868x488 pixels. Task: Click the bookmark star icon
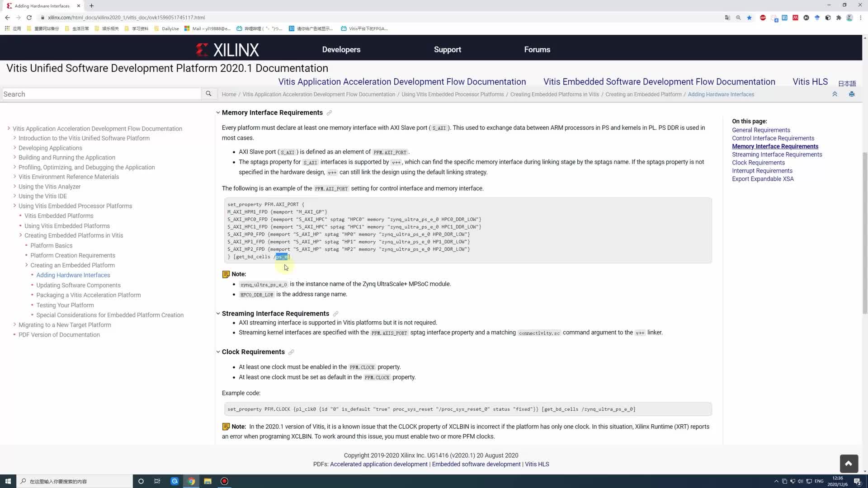pyautogui.click(x=749, y=18)
